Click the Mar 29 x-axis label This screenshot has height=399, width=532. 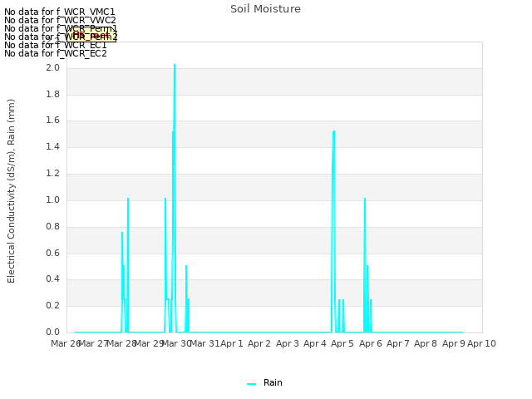(x=150, y=343)
